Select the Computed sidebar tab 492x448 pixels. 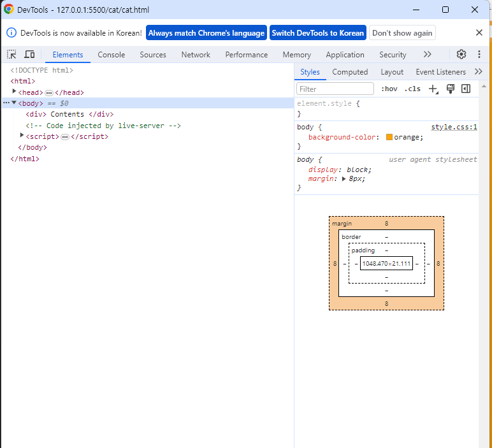click(x=350, y=72)
